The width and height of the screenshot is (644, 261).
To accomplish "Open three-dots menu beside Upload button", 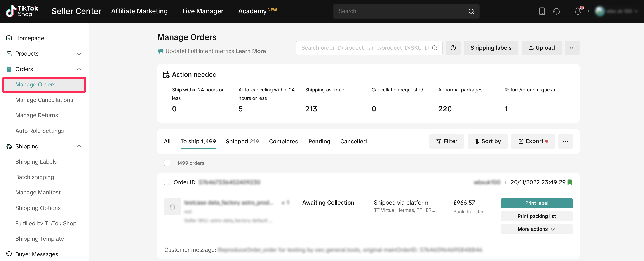I will pyautogui.click(x=572, y=48).
